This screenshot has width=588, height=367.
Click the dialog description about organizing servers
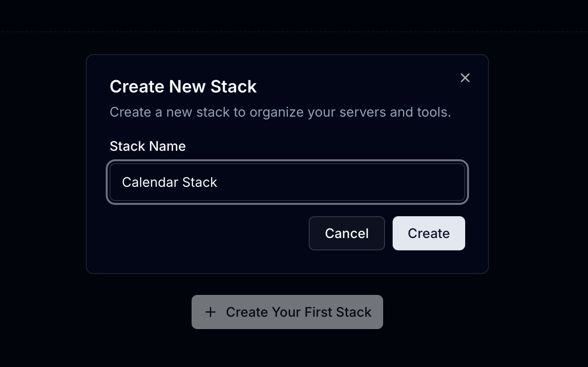click(280, 112)
